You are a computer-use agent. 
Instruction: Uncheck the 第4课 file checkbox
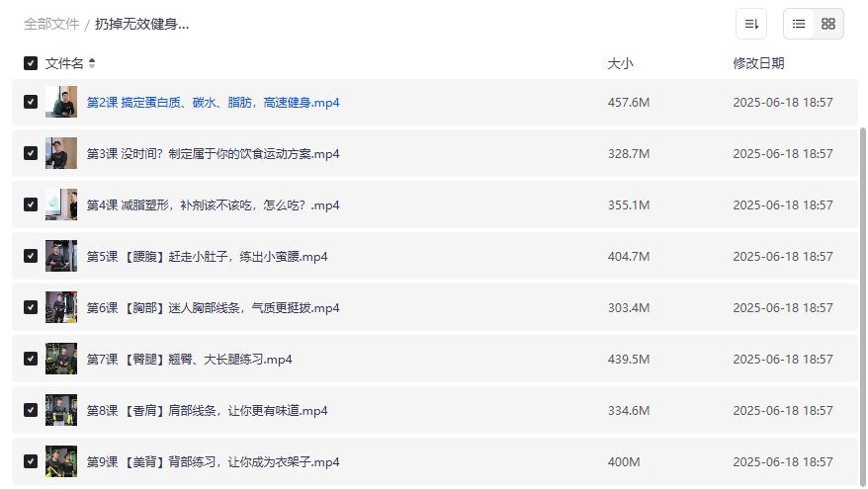(x=31, y=204)
